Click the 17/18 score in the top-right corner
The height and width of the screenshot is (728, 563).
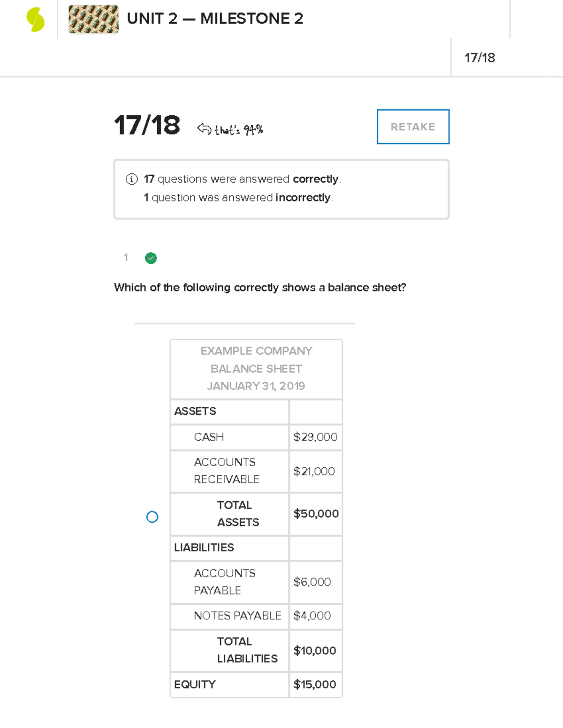click(x=479, y=58)
